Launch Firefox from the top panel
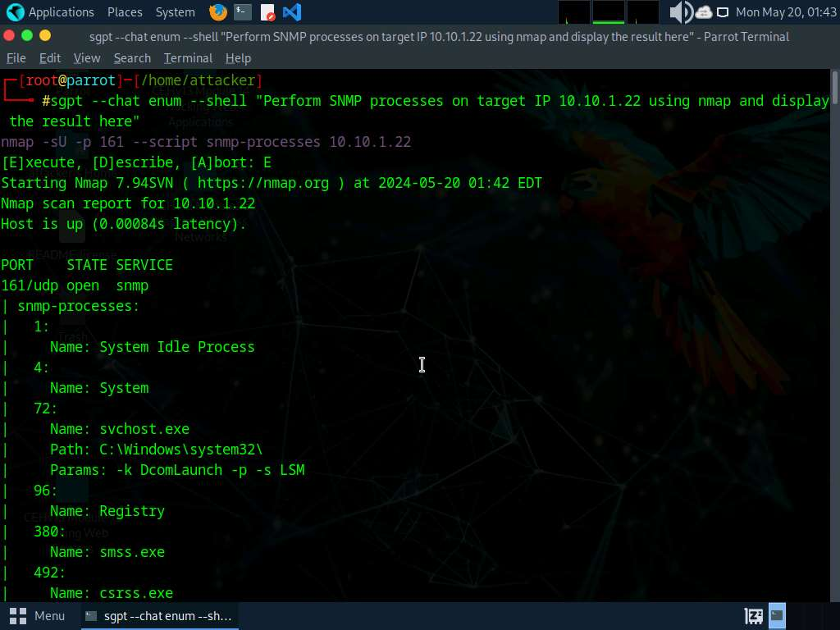 point(217,12)
